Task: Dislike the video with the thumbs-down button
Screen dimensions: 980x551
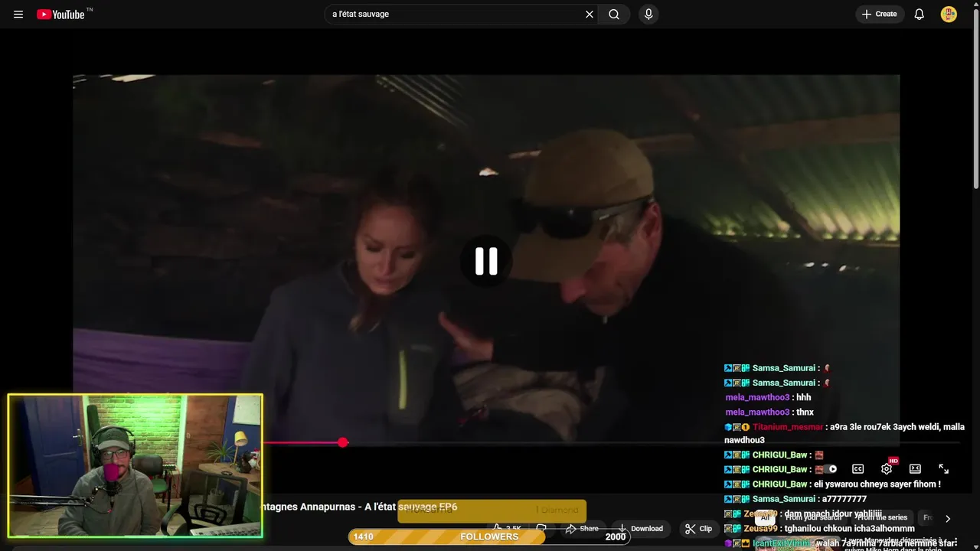Action: pyautogui.click(x=541, y=528)
